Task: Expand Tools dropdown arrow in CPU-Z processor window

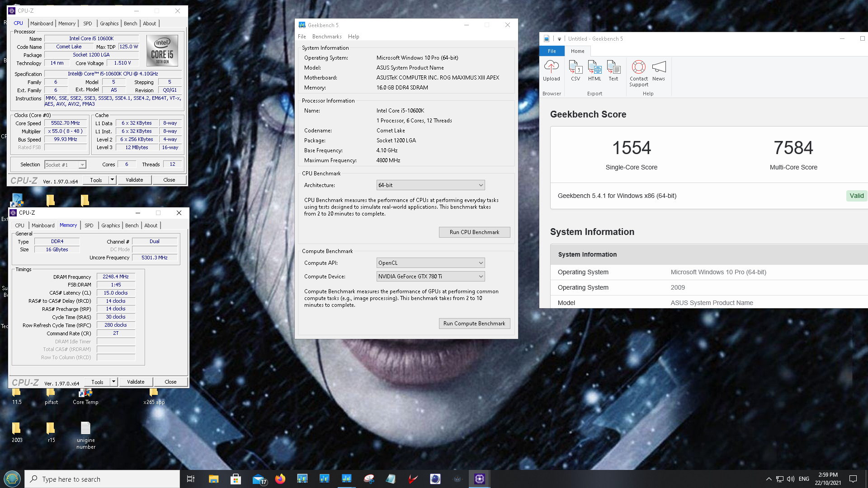Action: tap(113, 180)
